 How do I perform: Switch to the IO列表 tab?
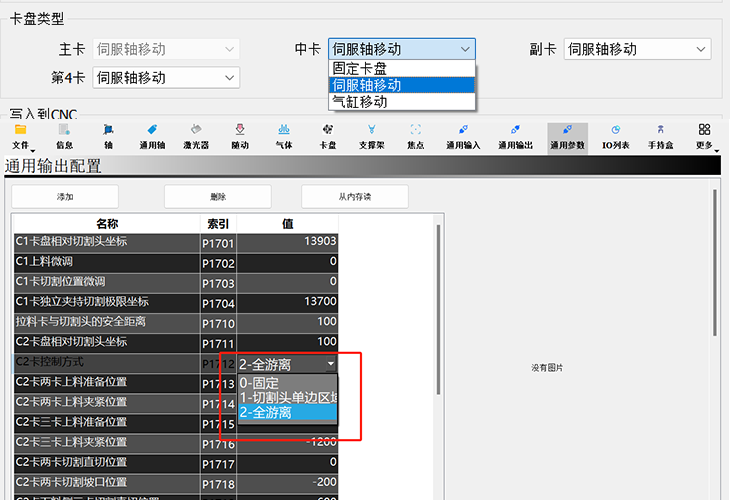615,137
